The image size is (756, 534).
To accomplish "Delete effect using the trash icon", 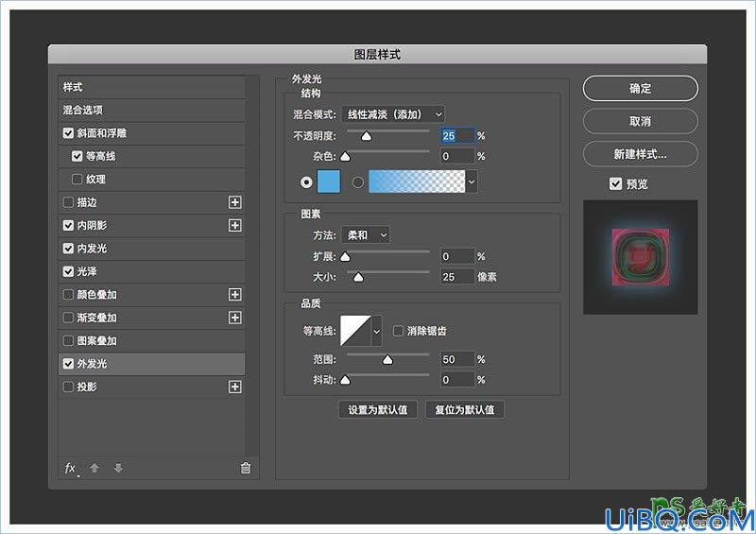I will coord(246,468).
